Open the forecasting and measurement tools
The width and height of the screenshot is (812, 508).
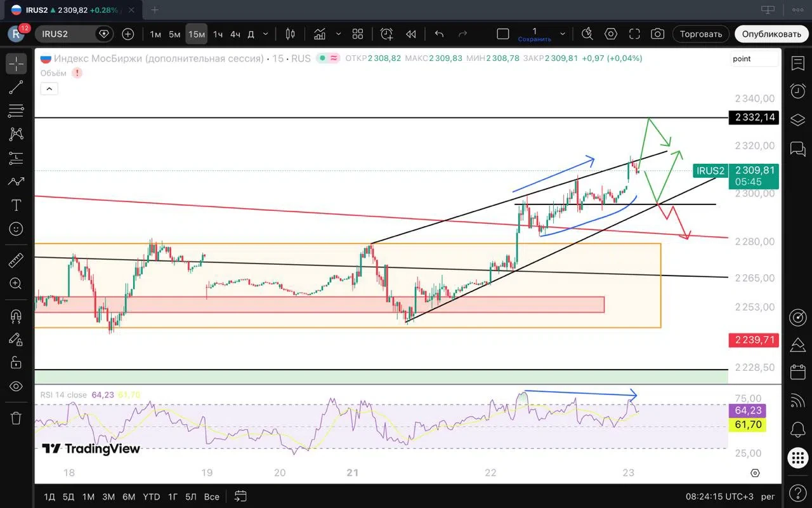(16, 158)
